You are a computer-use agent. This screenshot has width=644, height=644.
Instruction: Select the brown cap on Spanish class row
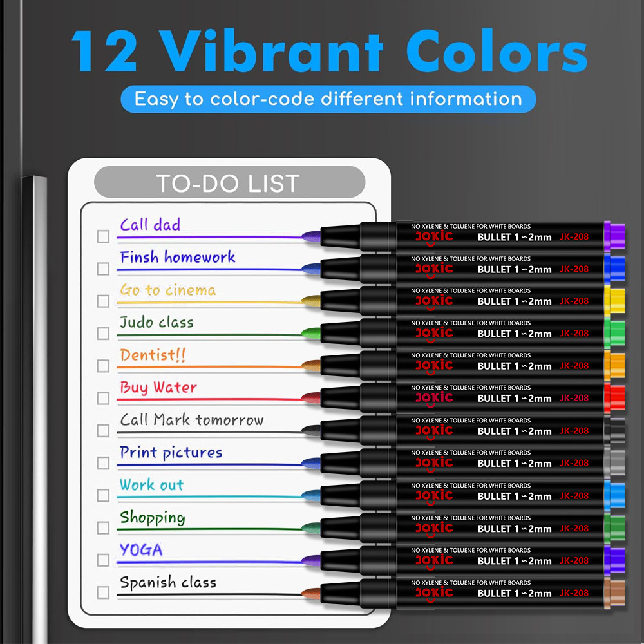coord(614,592)
